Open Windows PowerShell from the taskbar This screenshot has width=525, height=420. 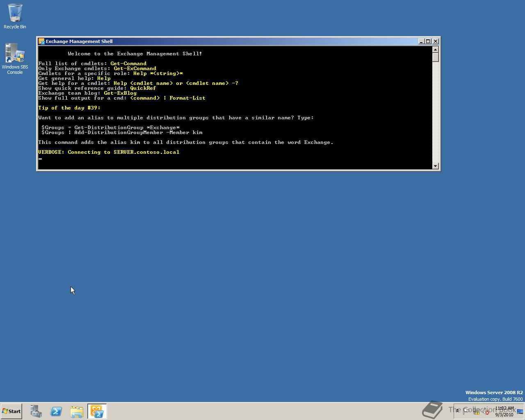[56, 411]
